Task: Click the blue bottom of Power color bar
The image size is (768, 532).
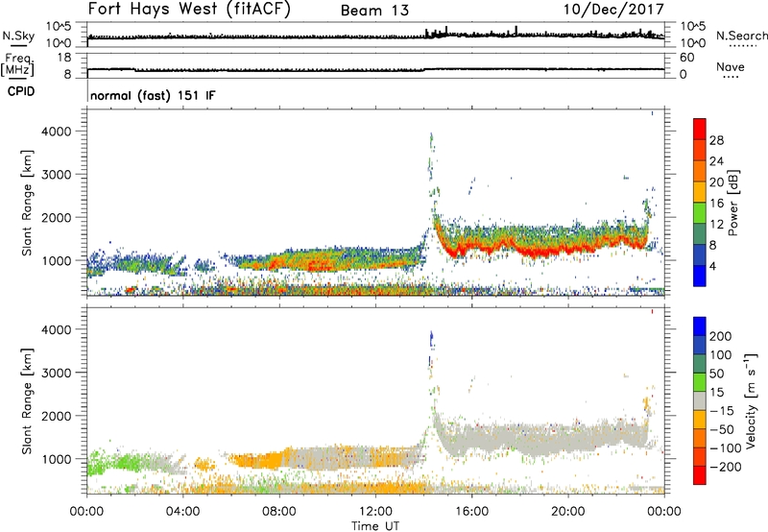Action: tap(700, 276)
